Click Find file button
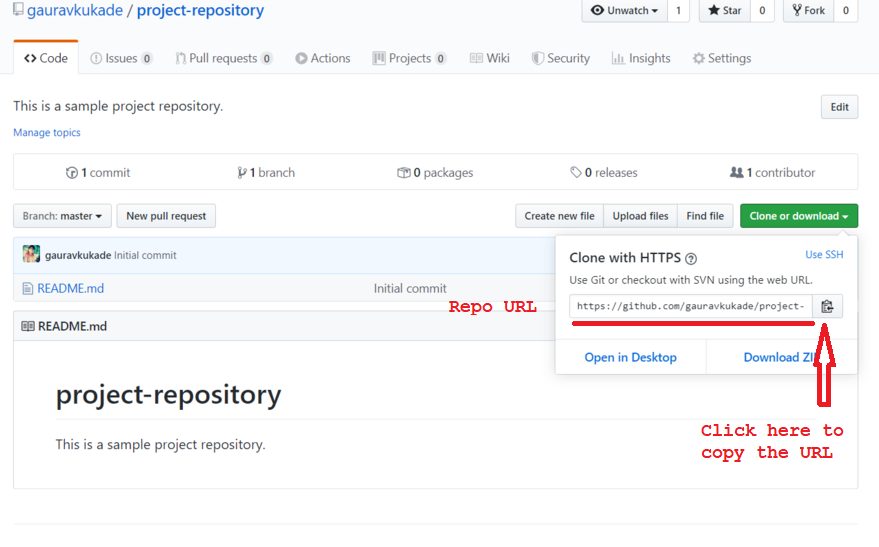The height and width of the screenshot is (547, 879). click(705, 216)
